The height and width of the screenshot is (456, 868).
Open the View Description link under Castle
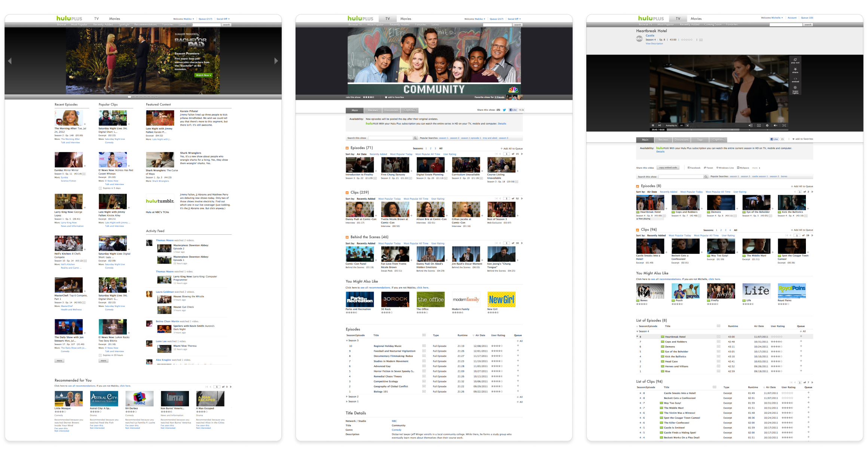(x=654, y=44)
